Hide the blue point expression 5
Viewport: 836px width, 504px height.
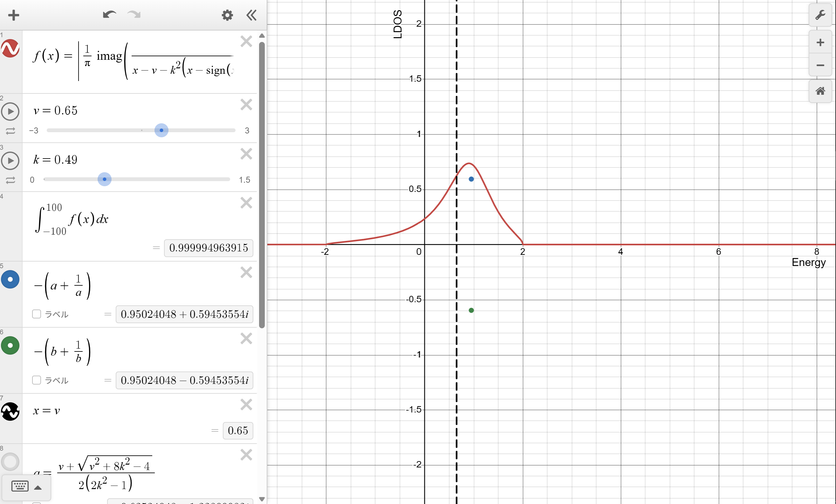click(x=10, y=279)
